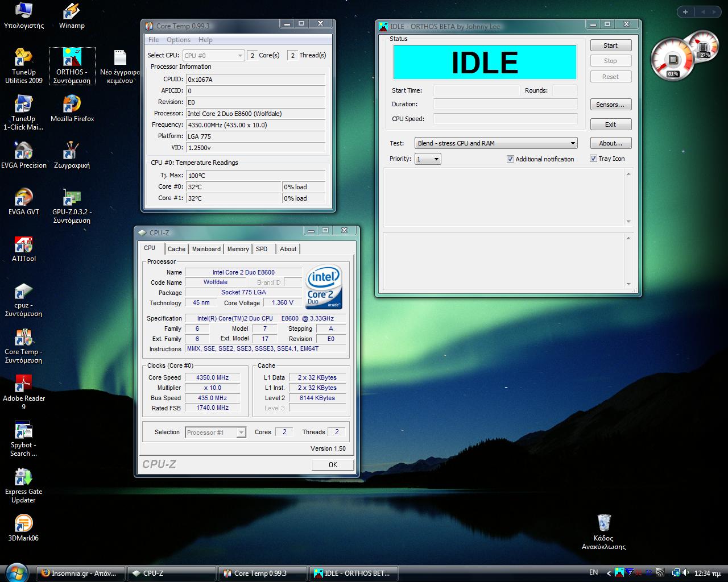Open the Express Gate Updater desktop icon
The height and width of the screenshot is (582, 728).
click(x=24, y=485)
